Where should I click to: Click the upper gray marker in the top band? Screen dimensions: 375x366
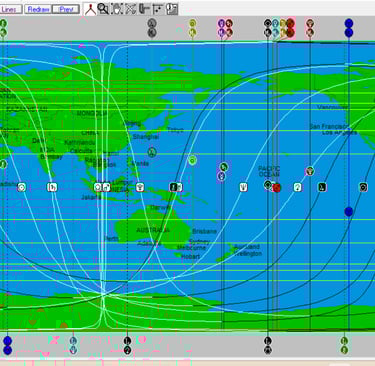[x=152, y=24]
